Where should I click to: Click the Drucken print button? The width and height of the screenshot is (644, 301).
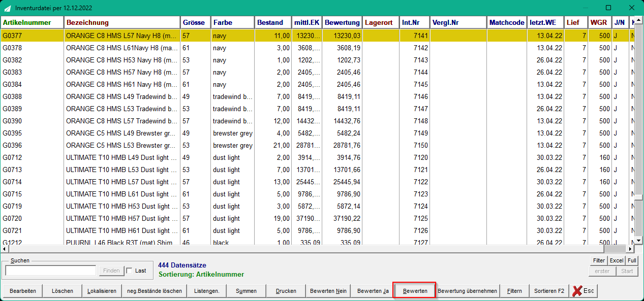coord(286,291)
